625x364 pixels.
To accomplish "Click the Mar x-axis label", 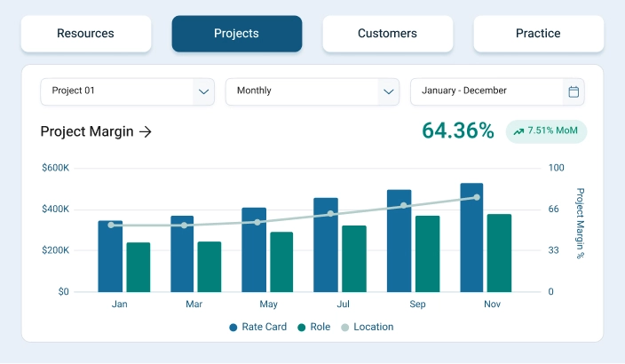I will pos(194,305).
